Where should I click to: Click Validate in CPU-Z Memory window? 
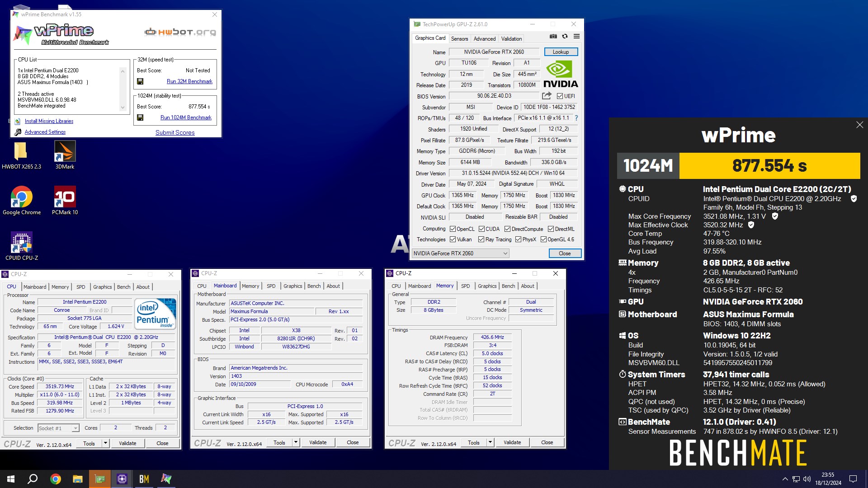click(512, 442)
